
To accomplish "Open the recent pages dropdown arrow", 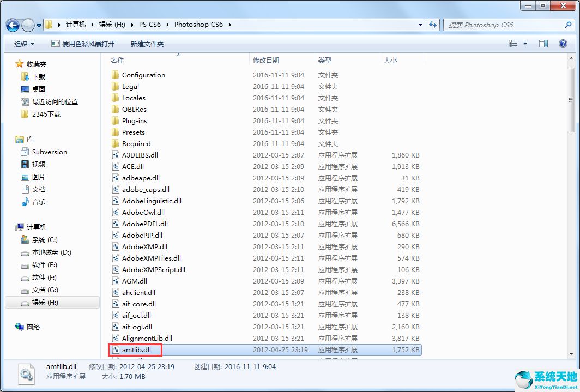I will [x=39, y=26].
